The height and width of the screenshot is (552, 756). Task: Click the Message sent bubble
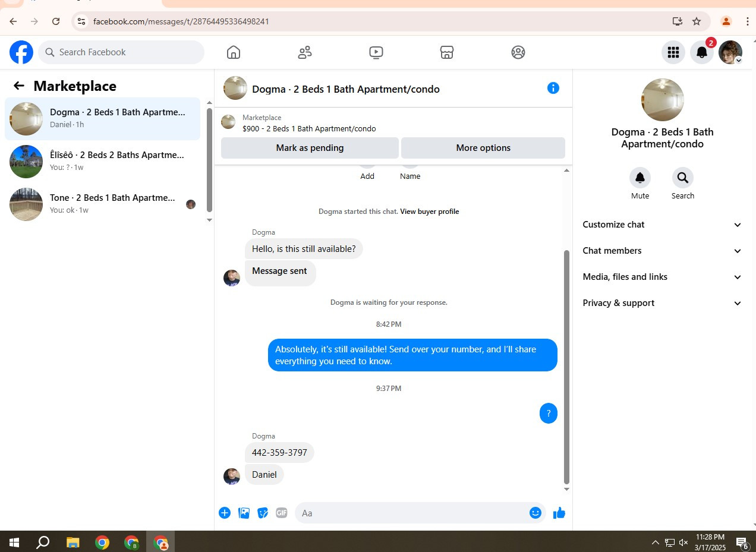point(280,273)
